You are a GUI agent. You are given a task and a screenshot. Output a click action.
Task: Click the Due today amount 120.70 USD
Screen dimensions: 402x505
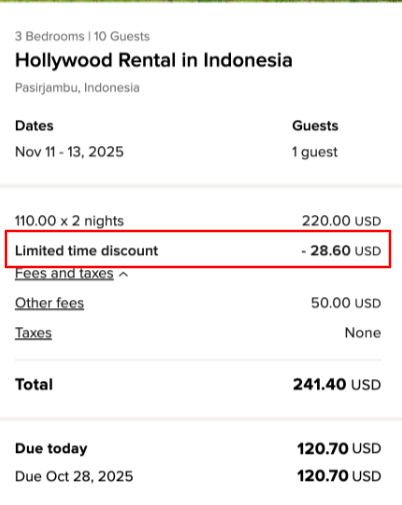(x=339, y=449)
